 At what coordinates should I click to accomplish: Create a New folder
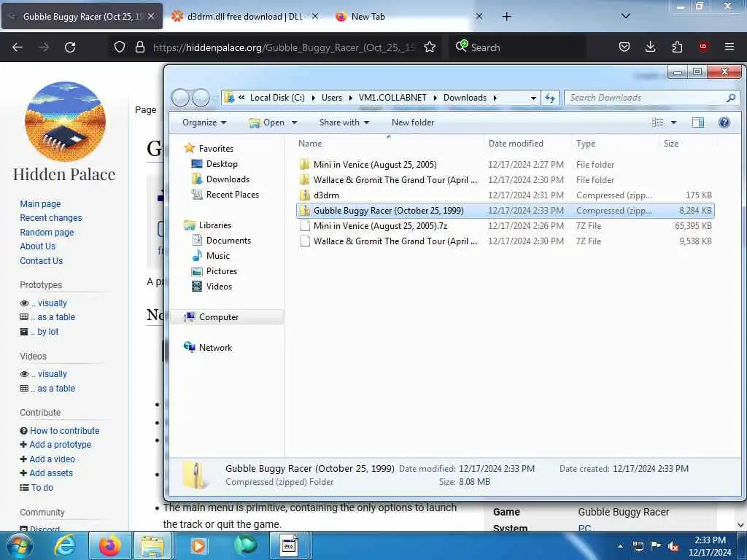[413, 122]
